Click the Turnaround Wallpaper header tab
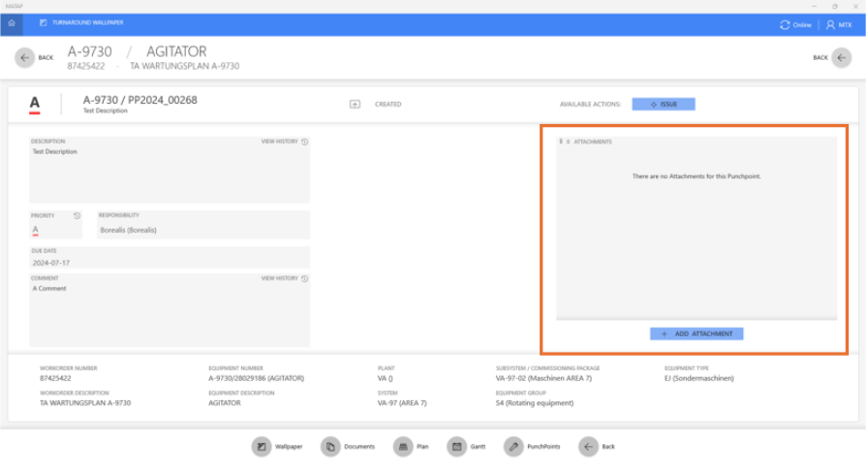The width and height of the screenshot is (868, 473). click(82, 23)
